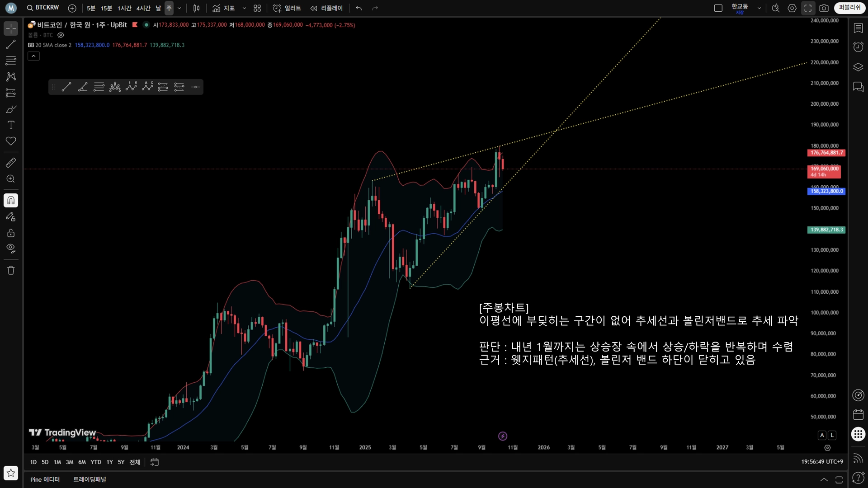
Task: Activate the ruler measure tool
Action: (x=11, y=163)
